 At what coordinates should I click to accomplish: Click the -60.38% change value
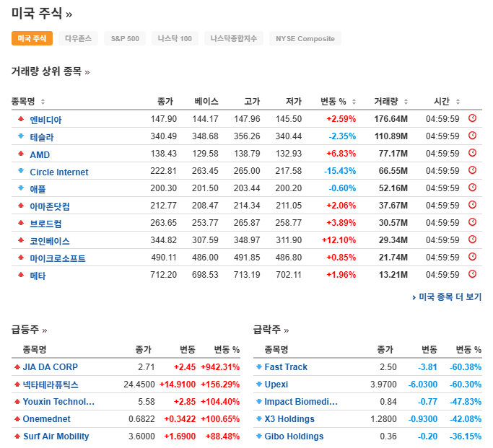(x=466, y=367)
